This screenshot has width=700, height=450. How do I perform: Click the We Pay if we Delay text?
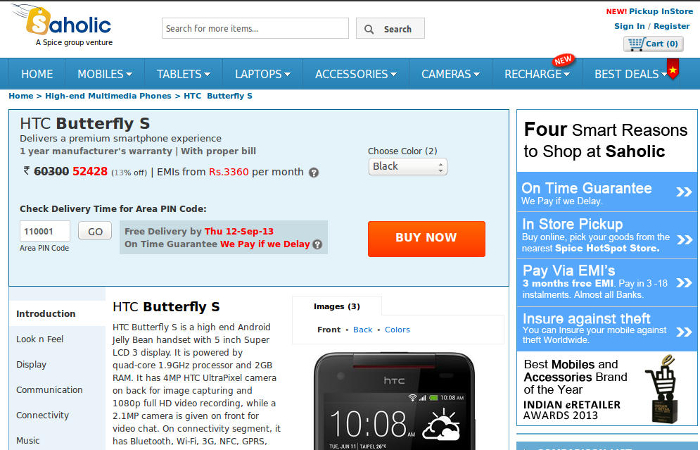pos(265,244)
